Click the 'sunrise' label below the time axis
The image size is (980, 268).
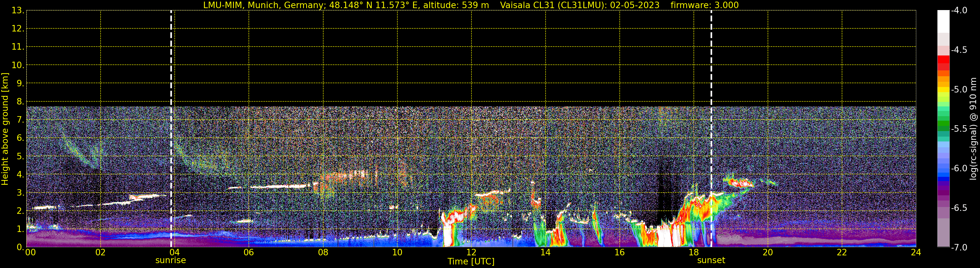click(x=170, y=261)
